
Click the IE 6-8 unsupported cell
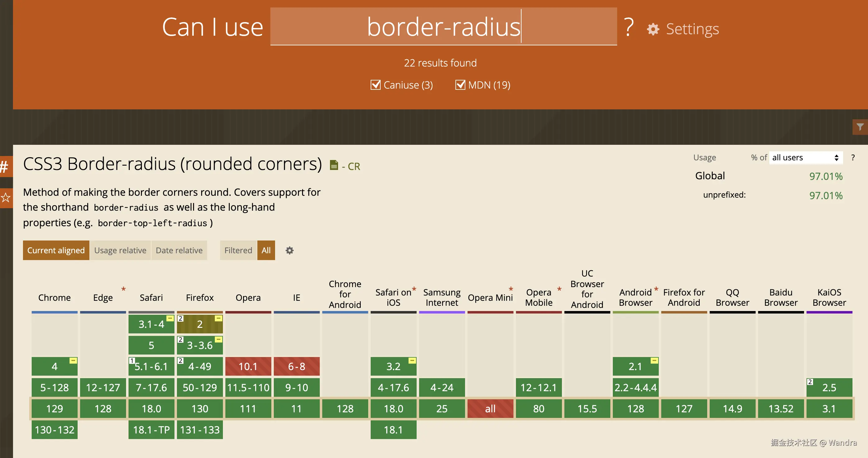click(x=296, y=366)
